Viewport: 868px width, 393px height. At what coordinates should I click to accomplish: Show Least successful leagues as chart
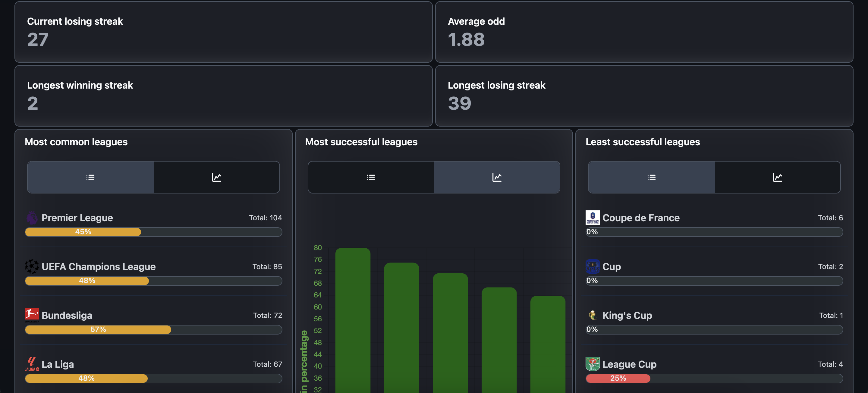(x=777, y=177)
